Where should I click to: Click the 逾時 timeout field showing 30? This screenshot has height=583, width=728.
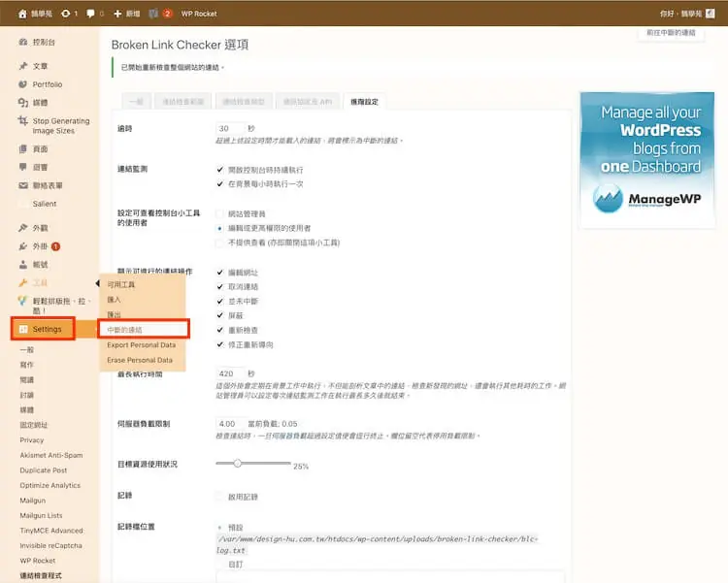230,128
